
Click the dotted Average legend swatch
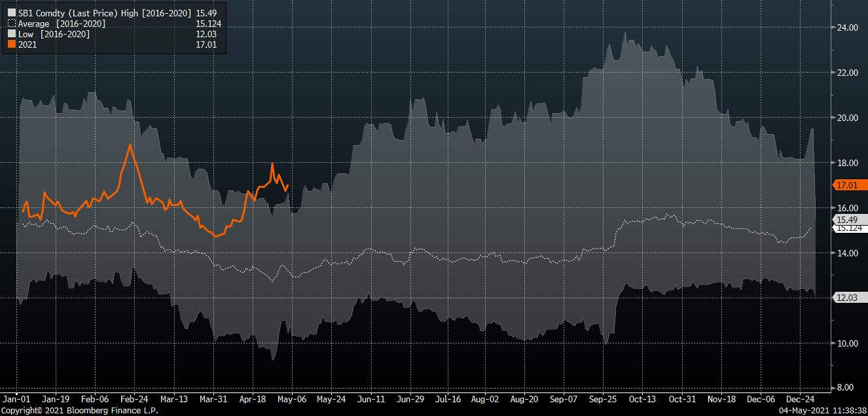pos(12,24)
